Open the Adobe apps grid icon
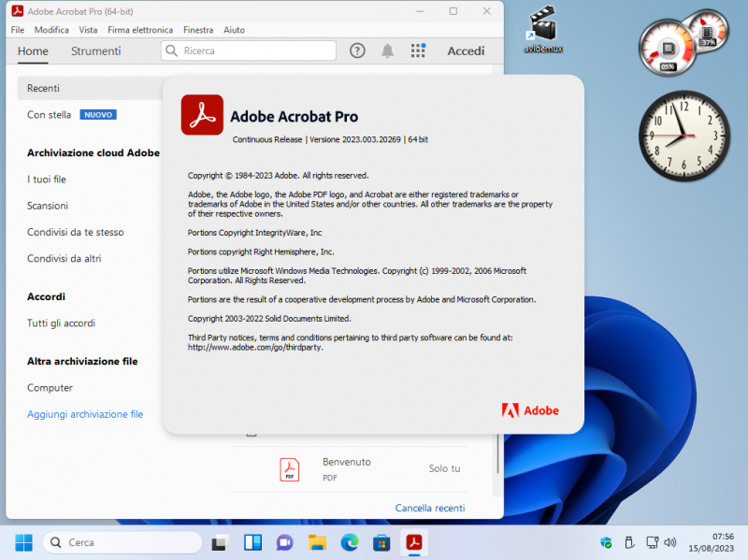Image resolution: width=748 pixels, height=560 pixels. tap(418, 50)
